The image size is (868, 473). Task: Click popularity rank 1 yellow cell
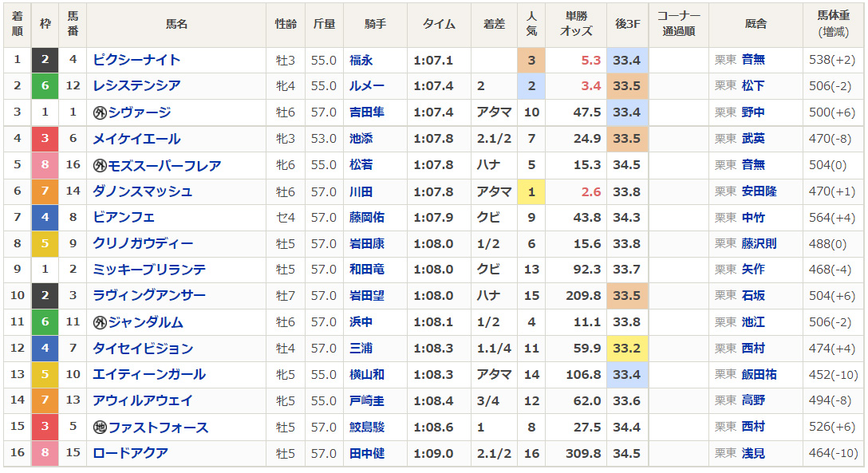click(x=531, y=191)
